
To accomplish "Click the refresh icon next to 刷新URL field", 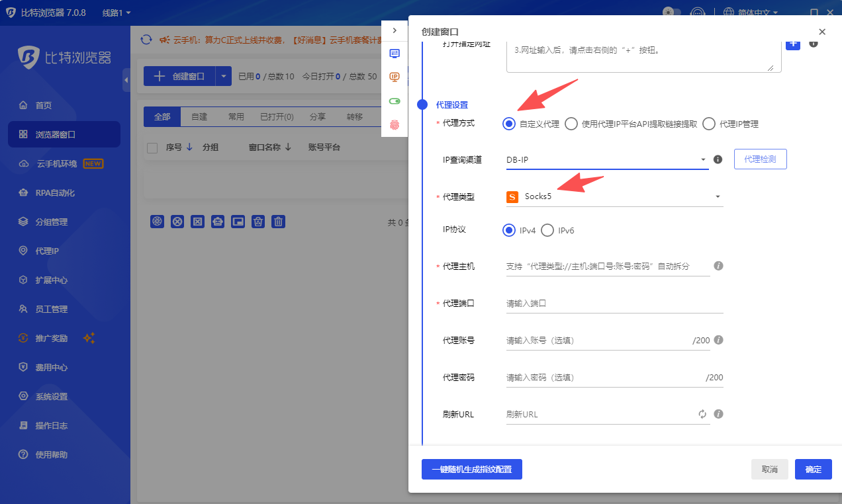I will (x=704, y=413).
